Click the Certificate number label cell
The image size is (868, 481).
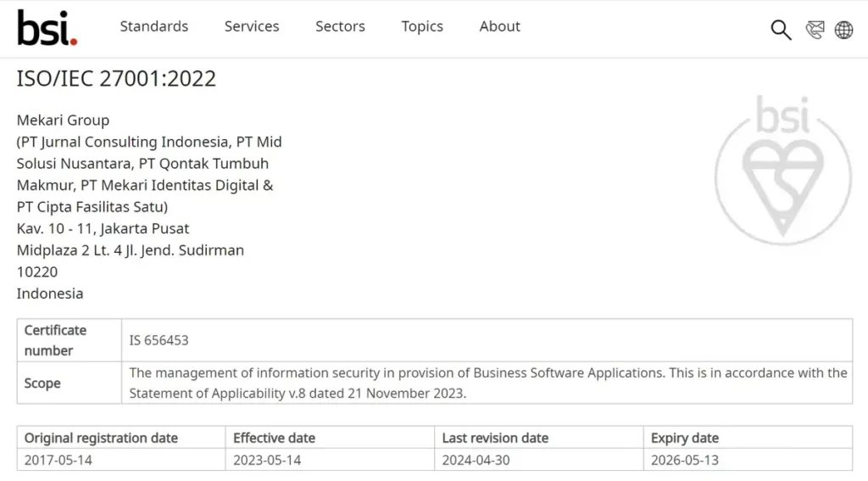[x=70, y=340]
